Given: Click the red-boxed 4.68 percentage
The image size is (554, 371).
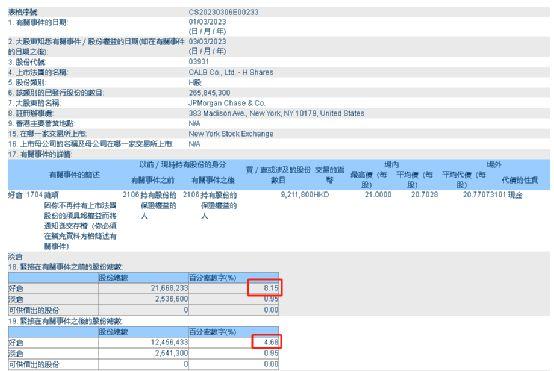Looking at the screenshot, I should [x=271, y=342].
